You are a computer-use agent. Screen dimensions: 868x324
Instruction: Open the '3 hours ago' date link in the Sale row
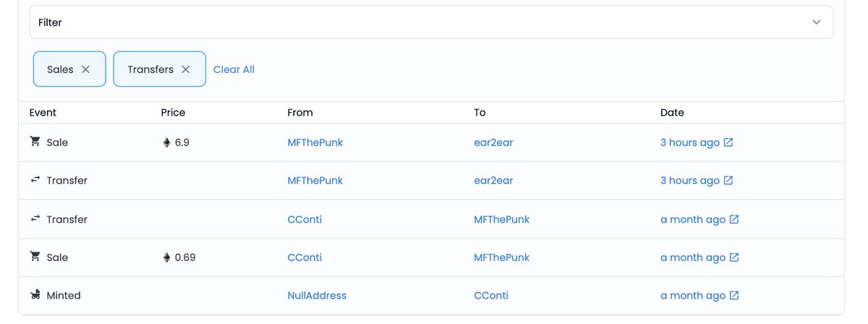[x=690, y=142]
